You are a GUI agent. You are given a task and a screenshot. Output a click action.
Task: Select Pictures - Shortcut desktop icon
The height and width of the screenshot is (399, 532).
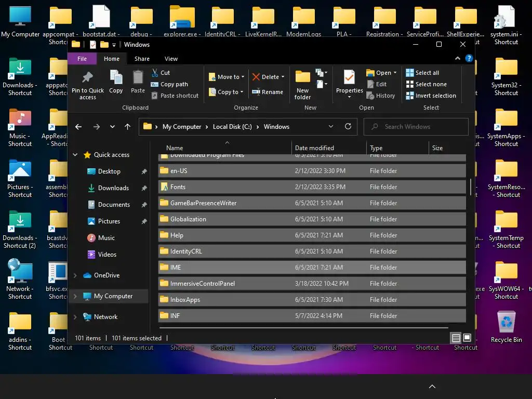(20, 179)
